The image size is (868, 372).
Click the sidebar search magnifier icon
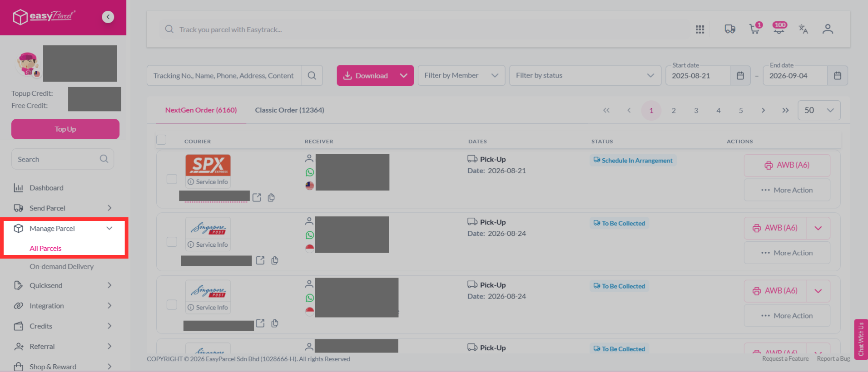104,159
